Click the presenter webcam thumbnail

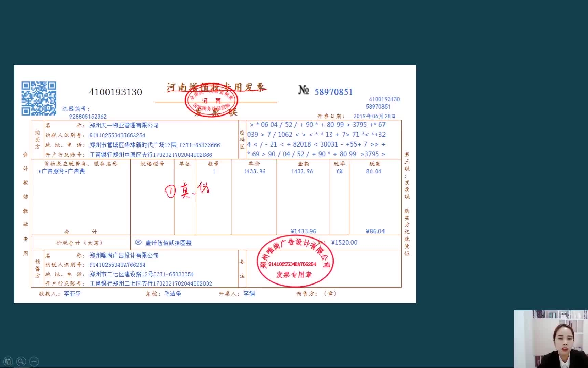tap(551, 339)
